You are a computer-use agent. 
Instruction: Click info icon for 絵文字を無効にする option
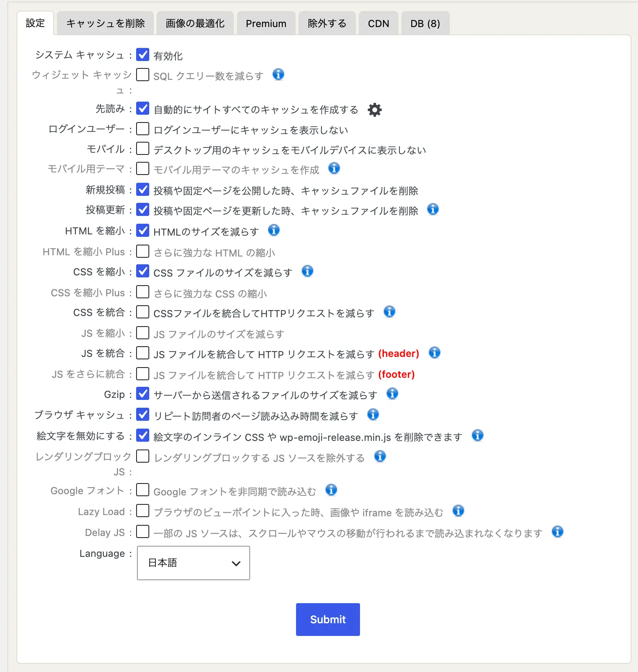tap(478, 435)
